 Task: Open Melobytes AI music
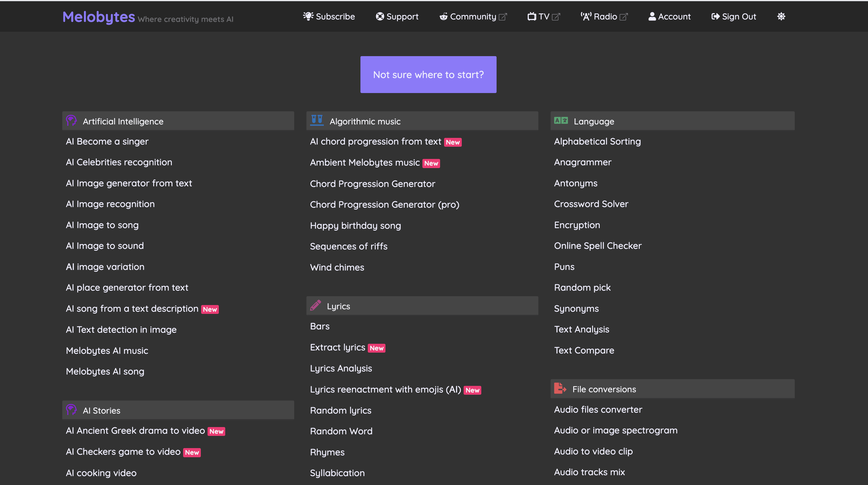107,350
